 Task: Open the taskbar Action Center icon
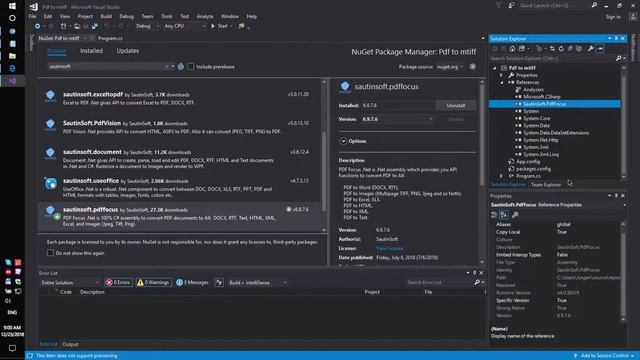tap(12, 348)
